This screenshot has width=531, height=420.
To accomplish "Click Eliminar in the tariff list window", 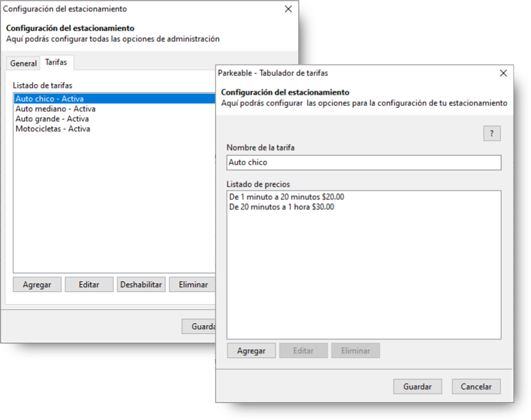I will point(192,285).
